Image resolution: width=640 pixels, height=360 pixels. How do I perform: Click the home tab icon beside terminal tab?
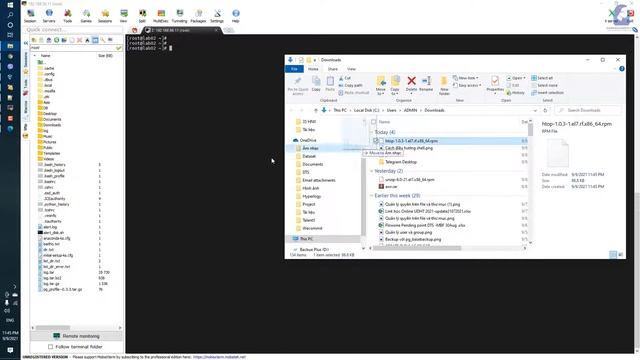click(x=135, y=30)
